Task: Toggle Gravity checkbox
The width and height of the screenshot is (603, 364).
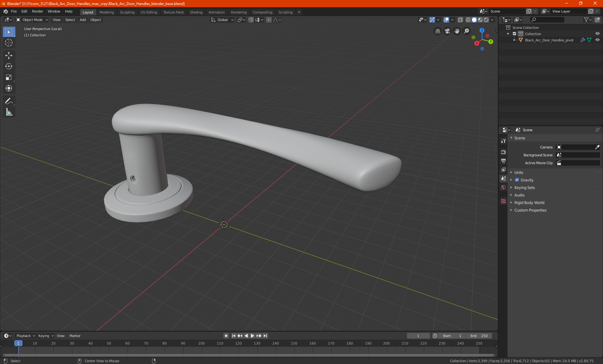Action: tap(517, 180)
